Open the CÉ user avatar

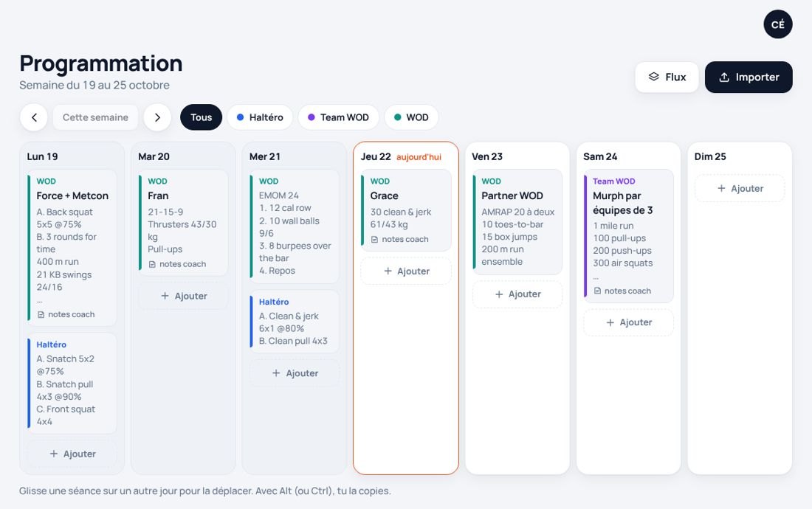click(x=778, y=24)
